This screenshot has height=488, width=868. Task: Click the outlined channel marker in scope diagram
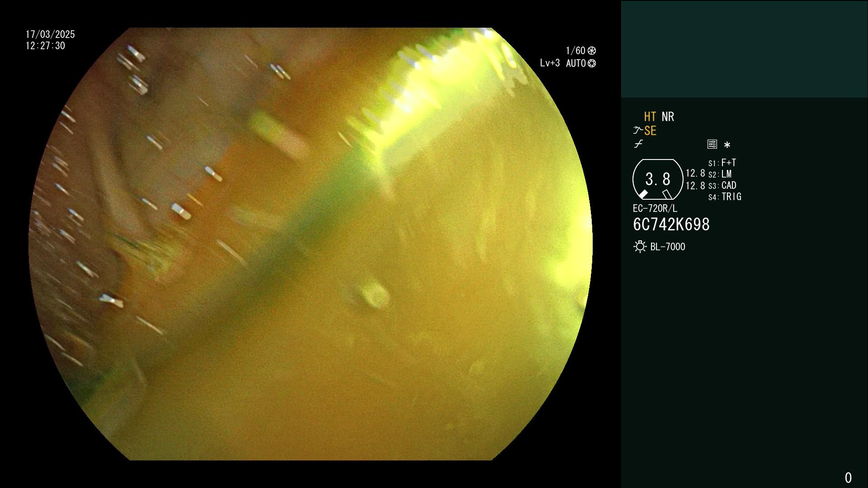pyautogui.click(x=667, y=194)
